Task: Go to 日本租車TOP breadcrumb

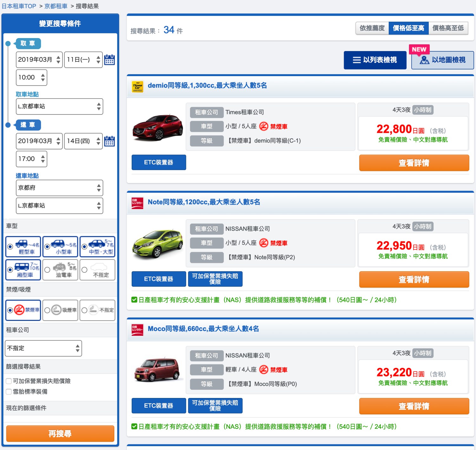Action: 19,6
